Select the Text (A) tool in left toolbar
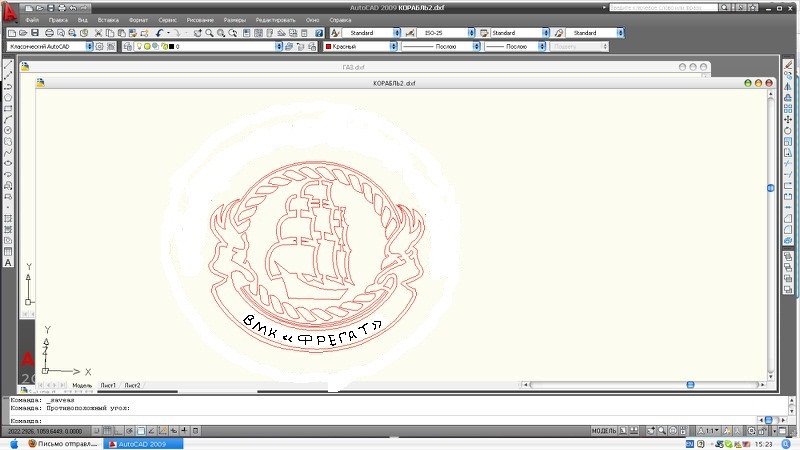Screen dimensions: 800x450 pos(8,262)
